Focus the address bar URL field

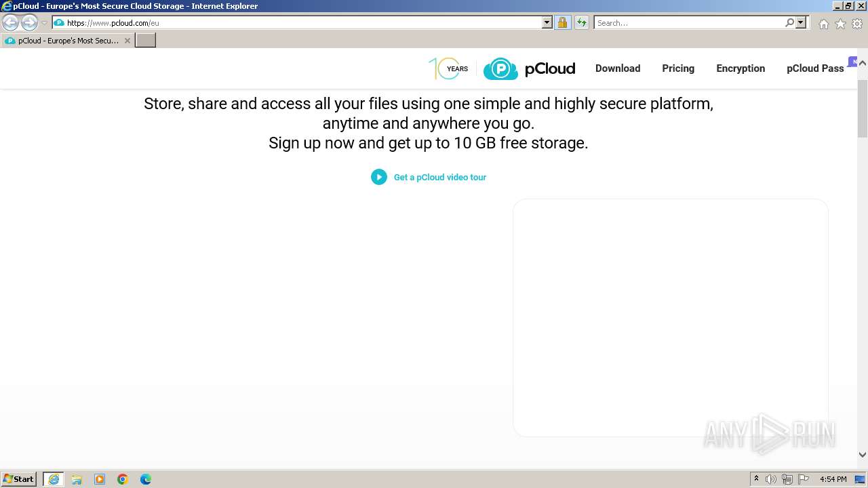(x=303, y=23)
